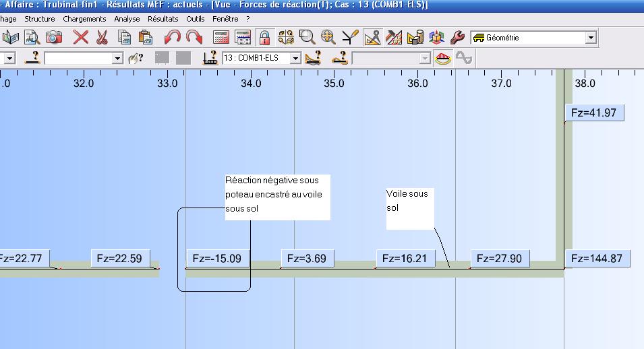Viewport: 644px width, 349px height.
Task: Expand the 13 : COMB1-ELS case dropdown
Action: pos(295,59)
